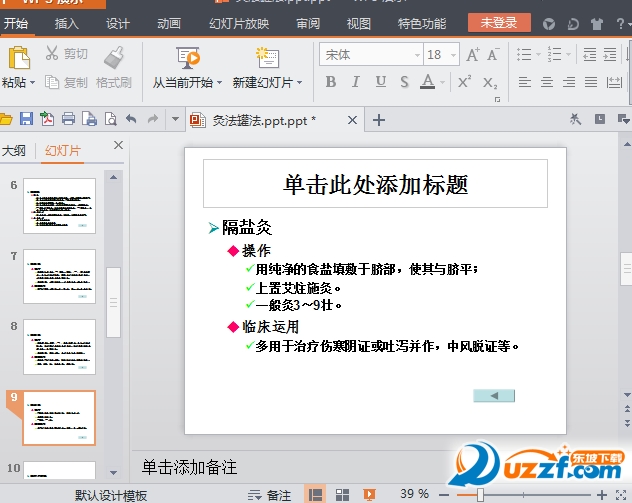Toggle the Notes (备注) pane in status bar

[269, 495]
